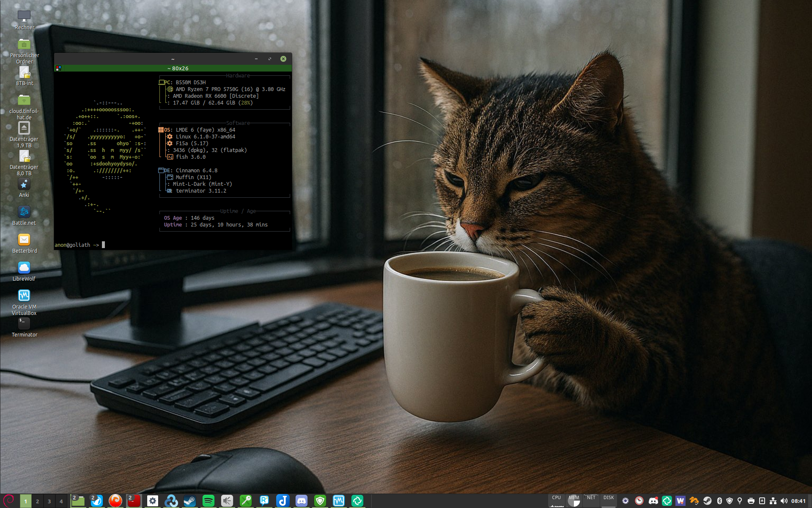Click 'AMD Radeon RX 6600 [Discrete]' line in terminal
The image size is (812, 508).
click(x=216, y=96)
